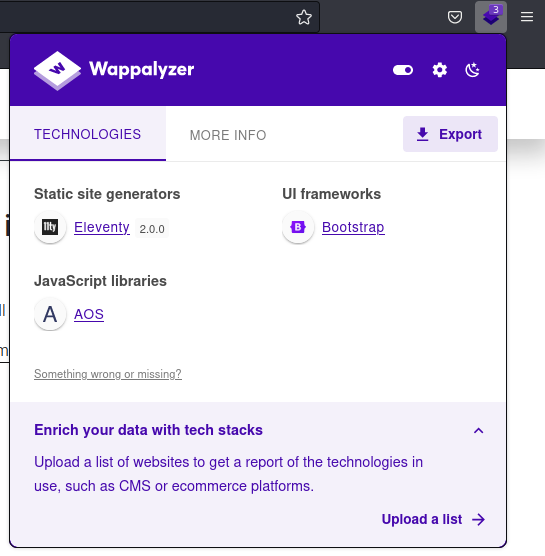Screen dimensions: 545x556
Task: Open Wappalyzer settings gear icon
Action: coord(440,70)
